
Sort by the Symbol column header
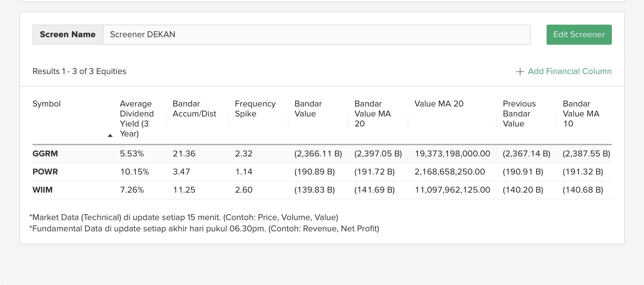click(x=47, y=104)
